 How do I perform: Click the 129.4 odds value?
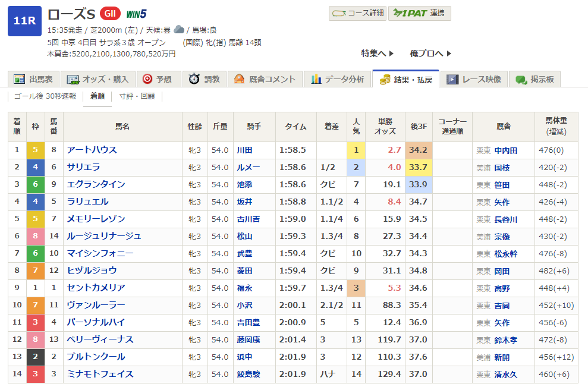[x=389, y=375]
